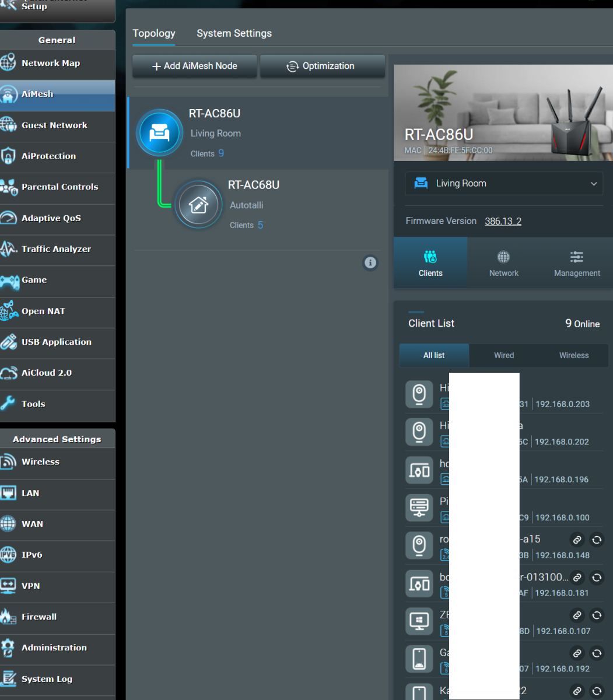Click link icon for client 192.168.0.107
The height and width of the screenshot is (700, 613).
577,615
